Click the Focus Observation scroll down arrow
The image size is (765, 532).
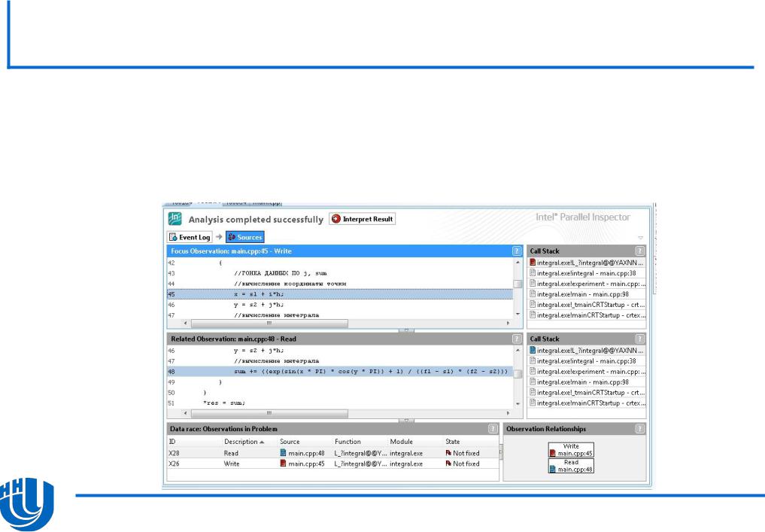tap(518, 315)
